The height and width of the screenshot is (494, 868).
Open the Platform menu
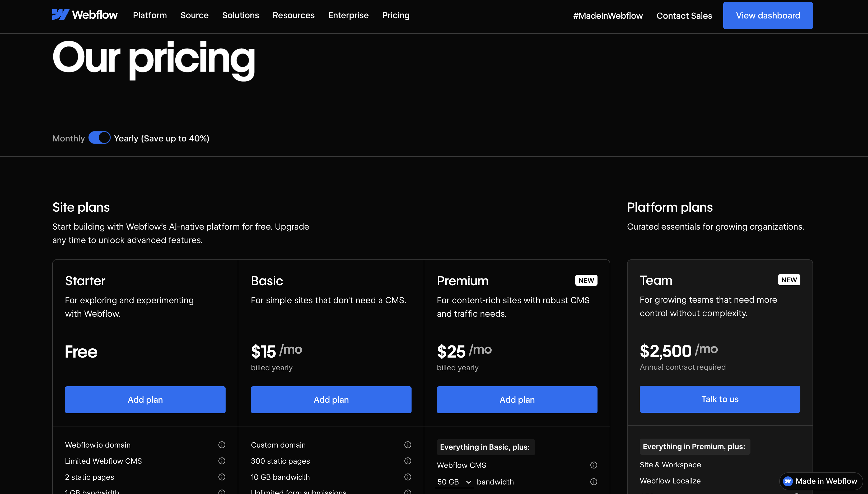point(150,15)
